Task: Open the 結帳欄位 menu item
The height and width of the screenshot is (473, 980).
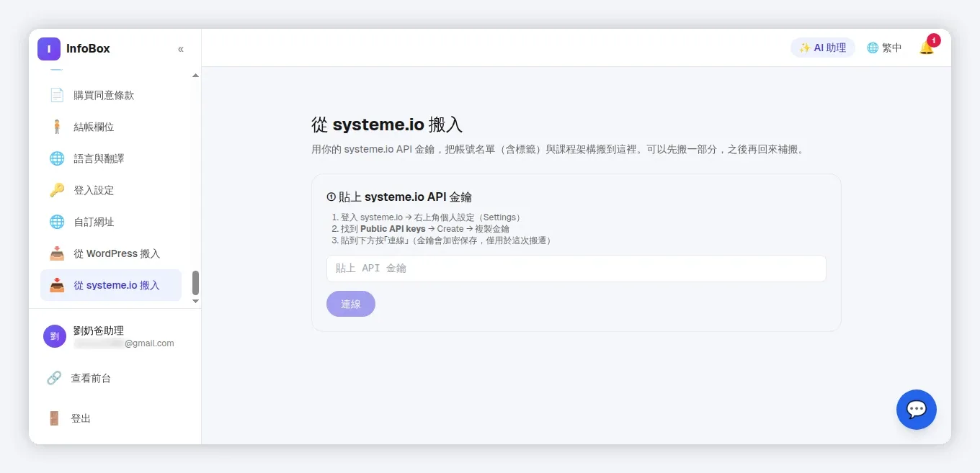Action: 111,127
